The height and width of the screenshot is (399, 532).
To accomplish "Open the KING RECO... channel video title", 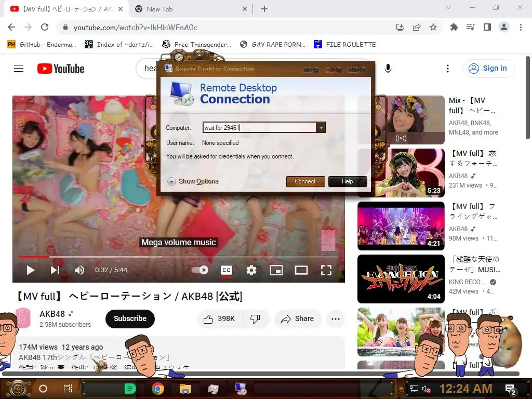I will click(475, 264).
